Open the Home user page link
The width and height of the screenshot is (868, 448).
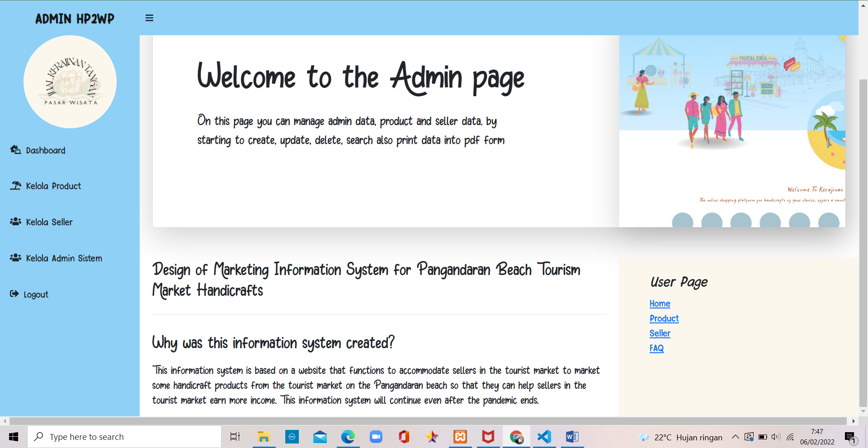tap(660, 303)
